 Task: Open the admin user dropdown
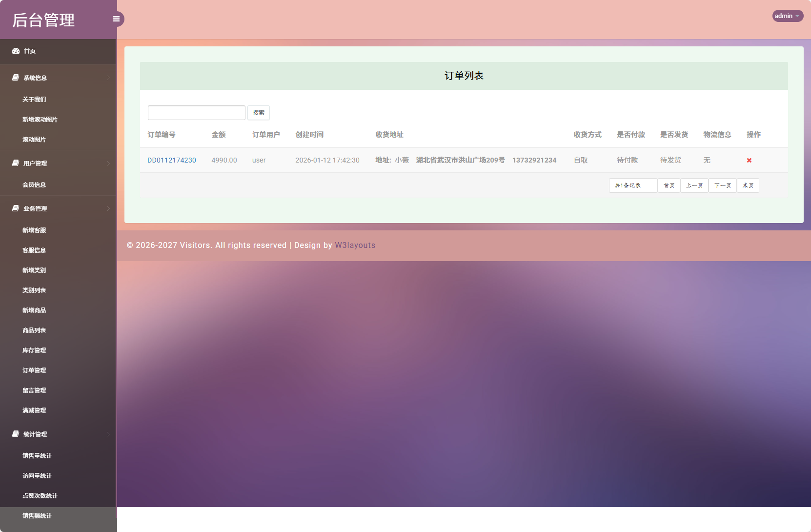click(x=788, y=16)
